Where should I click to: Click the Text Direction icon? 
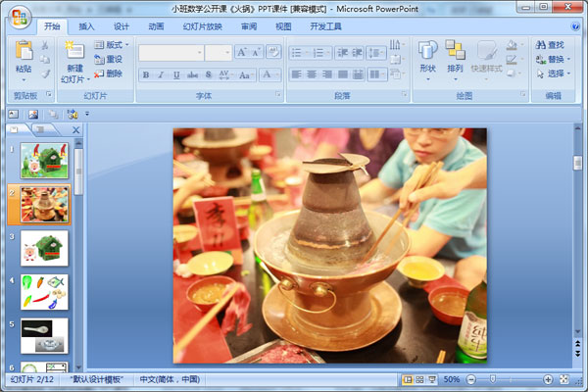(x=397, y=45)
